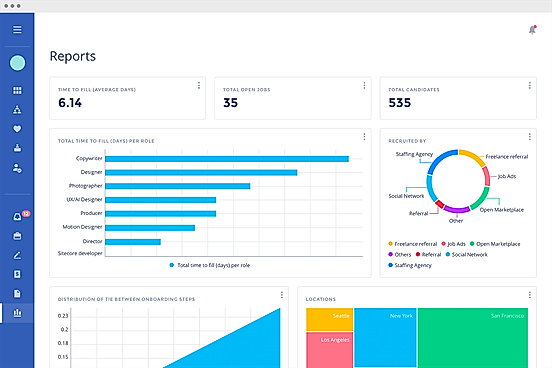Open options menu on Time to Fill card
This screenshot has width=552, height=368.
199,85
